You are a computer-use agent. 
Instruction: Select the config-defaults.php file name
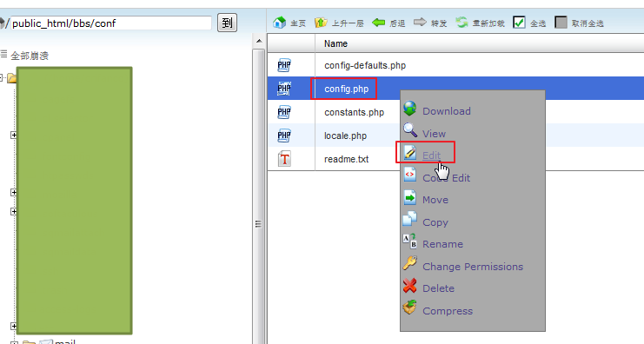365,66
